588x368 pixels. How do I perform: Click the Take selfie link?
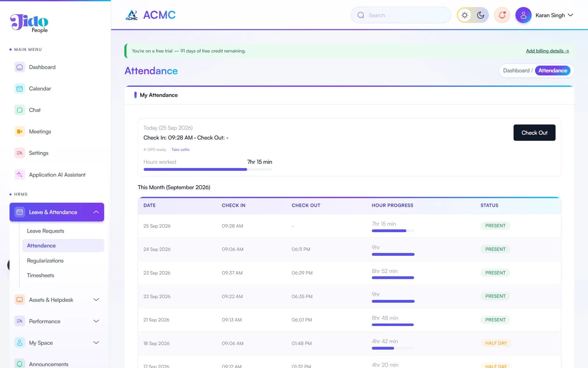tap(180, 149)
